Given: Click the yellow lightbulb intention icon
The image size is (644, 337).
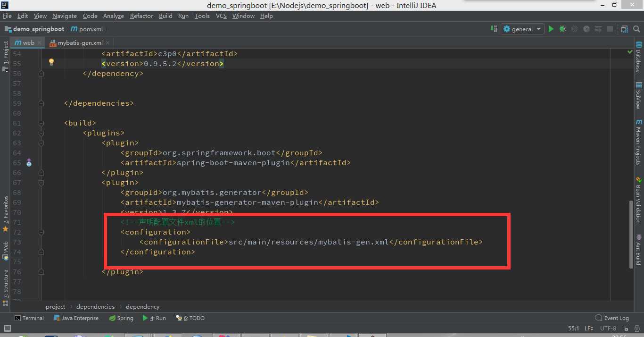Looking at the screenshot, I should click(51, 62).
